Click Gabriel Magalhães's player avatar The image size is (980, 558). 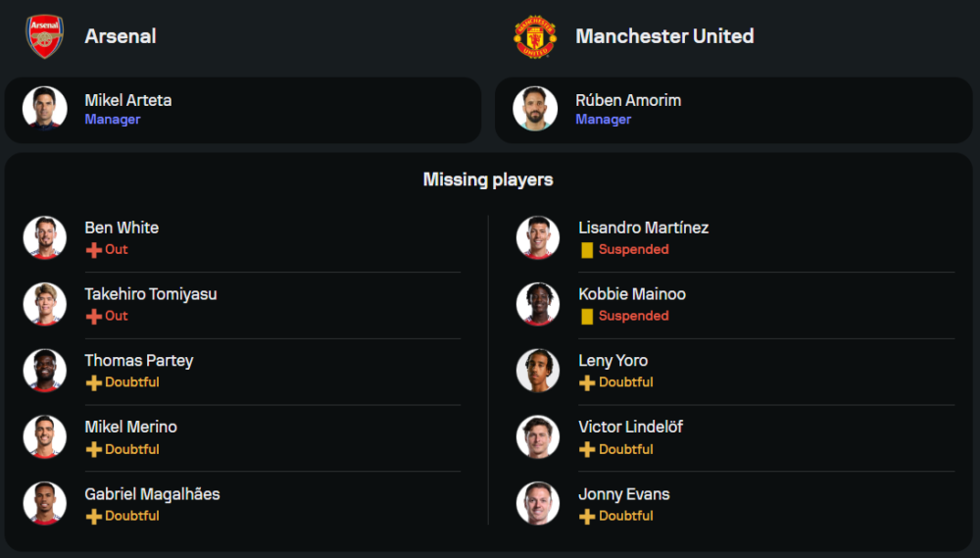click(44, 503)
